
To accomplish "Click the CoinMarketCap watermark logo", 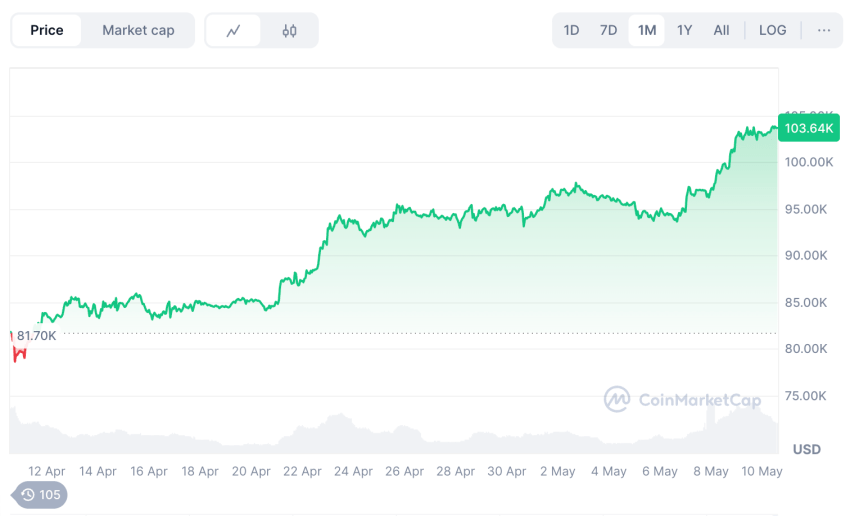I will click(x=682, y=400).
